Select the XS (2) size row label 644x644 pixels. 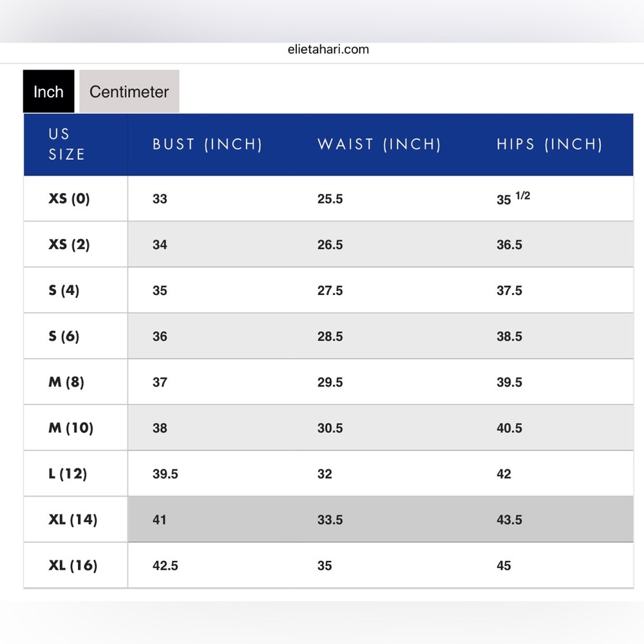pos(69,244)
